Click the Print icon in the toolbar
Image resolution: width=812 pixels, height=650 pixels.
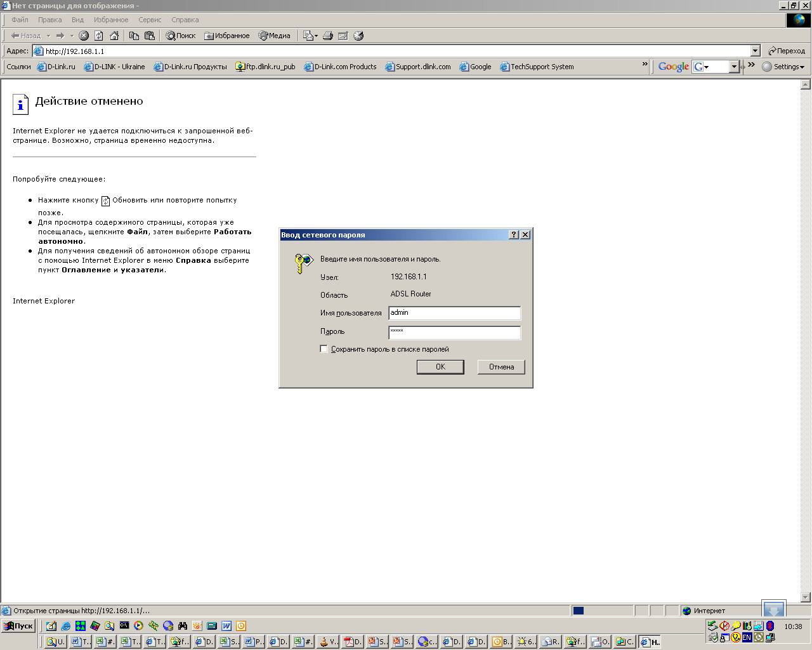pos(328,36)
